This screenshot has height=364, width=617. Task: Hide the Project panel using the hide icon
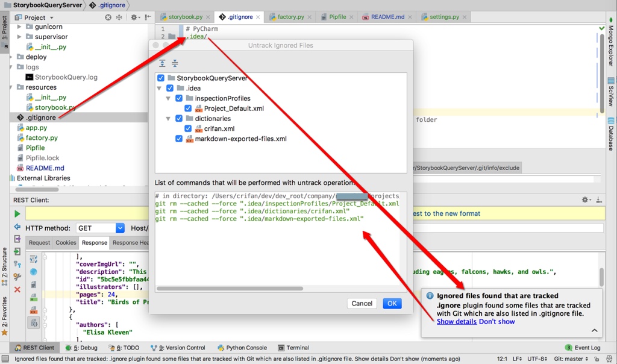tap(148, 17)
